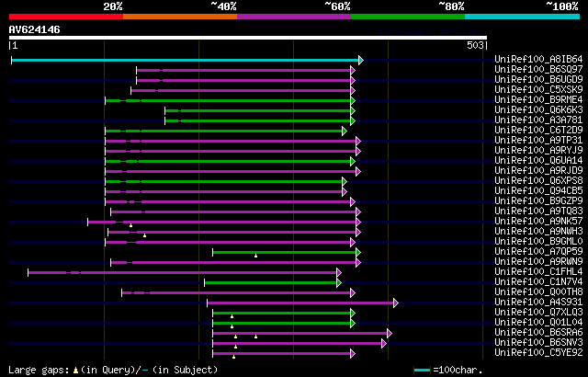
Task: Select the UniRef100_A7QP59 label
Action: (x=538, y=252)
